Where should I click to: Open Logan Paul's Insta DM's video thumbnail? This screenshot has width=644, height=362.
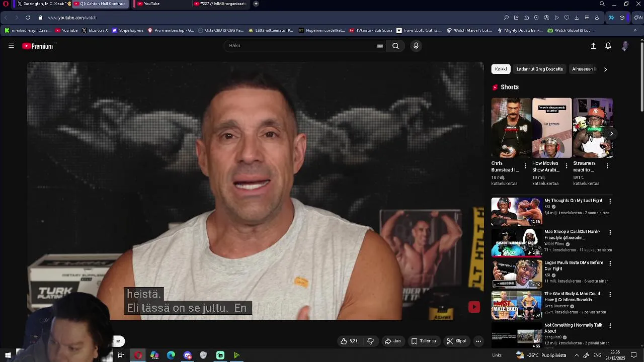[x=517, y=274]
